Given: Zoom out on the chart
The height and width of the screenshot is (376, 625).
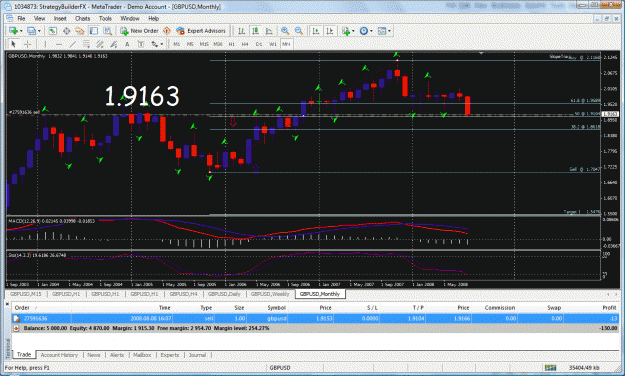Looking at the screenshot, I should [x=299, y=31].
